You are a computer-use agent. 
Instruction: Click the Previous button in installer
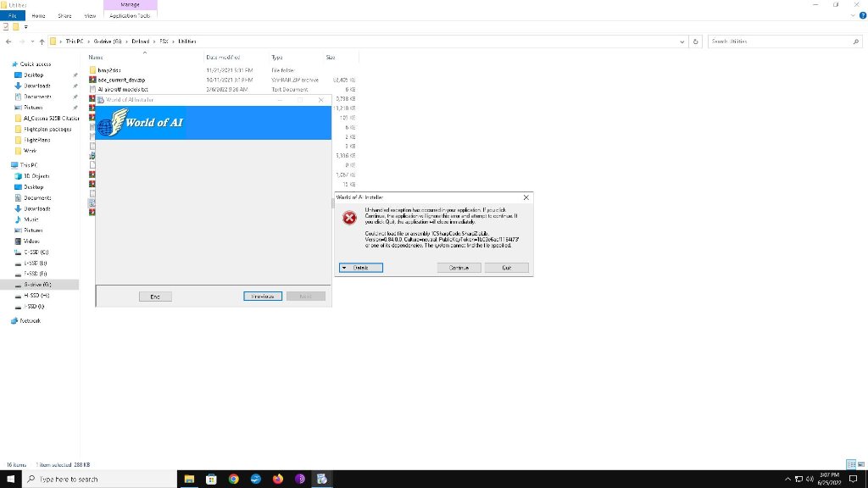coord(263,297)
